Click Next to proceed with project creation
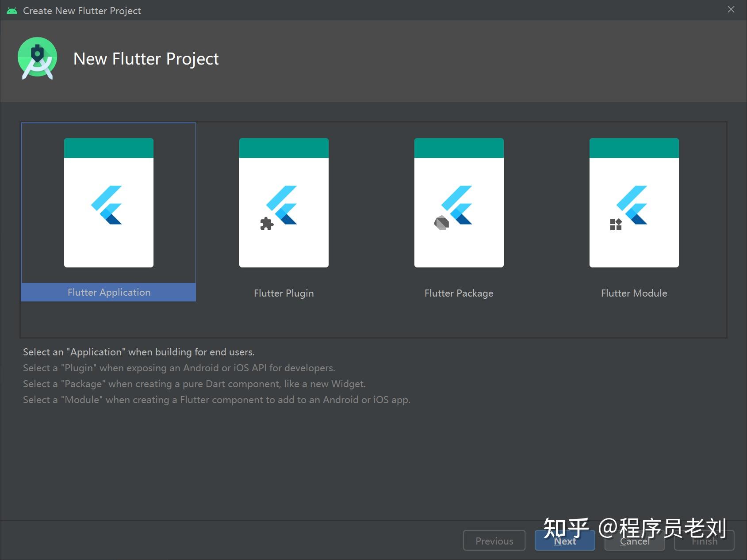Image resolution: width=747 pixels, height=560 pixels. click(564, 541)
